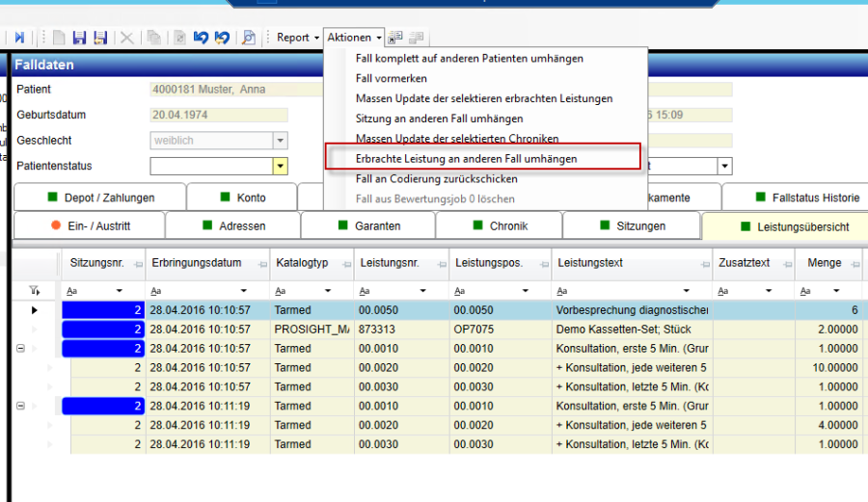Open the Depot / Zahlungen tab

[100, 198]
